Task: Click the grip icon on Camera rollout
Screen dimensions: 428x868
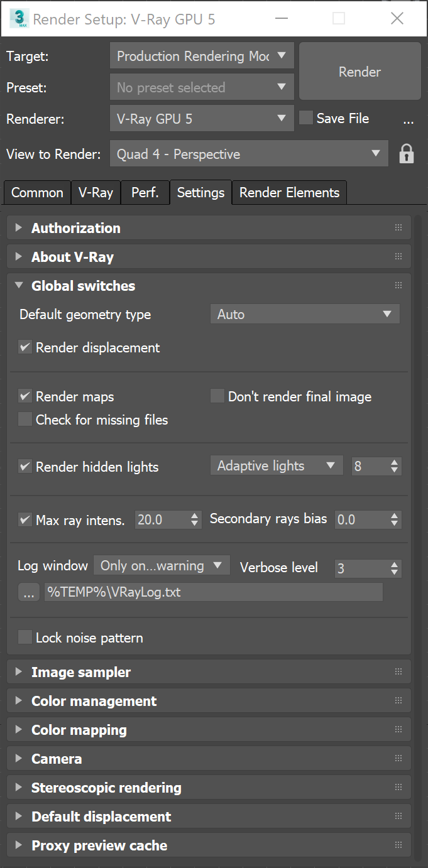Action: 398,758
